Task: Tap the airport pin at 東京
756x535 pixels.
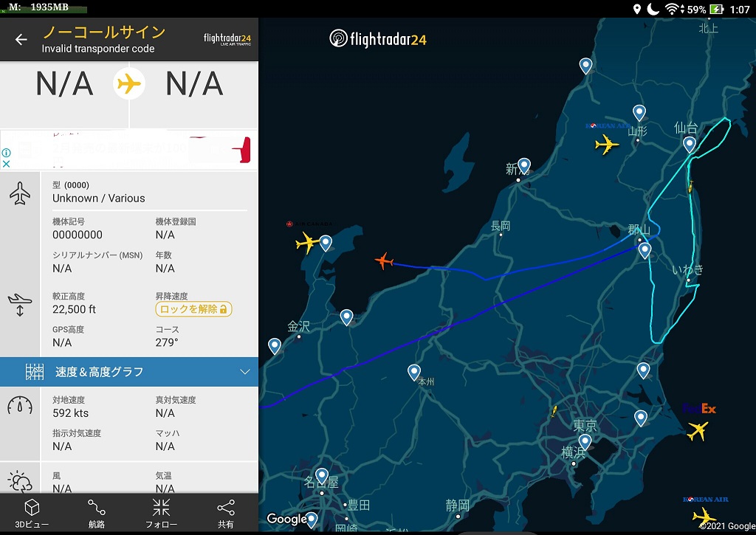Action: [585, 442]
